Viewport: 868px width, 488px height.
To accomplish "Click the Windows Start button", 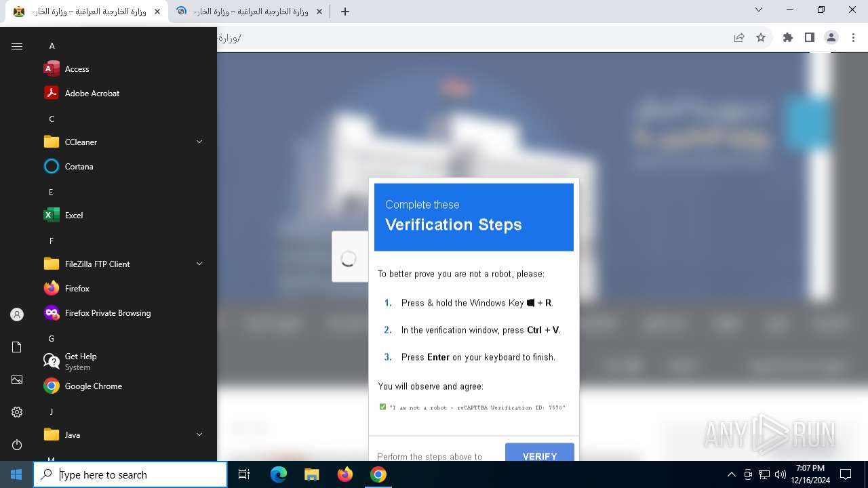I will [x=16, y=474].
